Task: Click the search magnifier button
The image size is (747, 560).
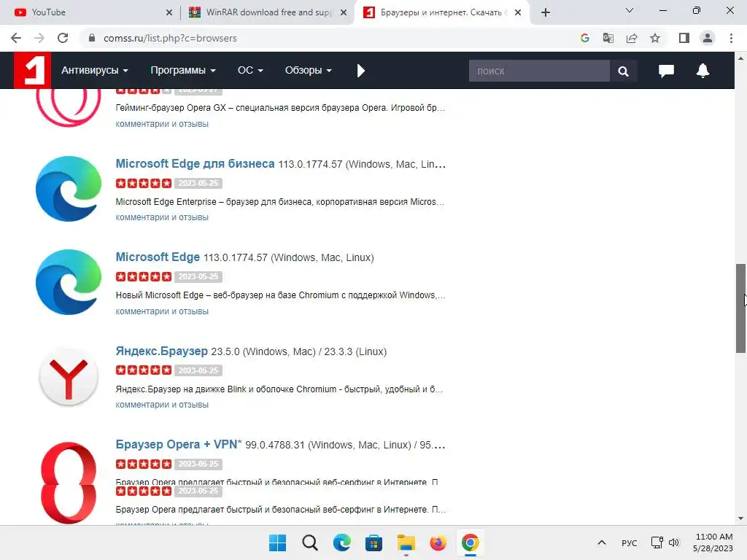Action: (x=623, y=71)
